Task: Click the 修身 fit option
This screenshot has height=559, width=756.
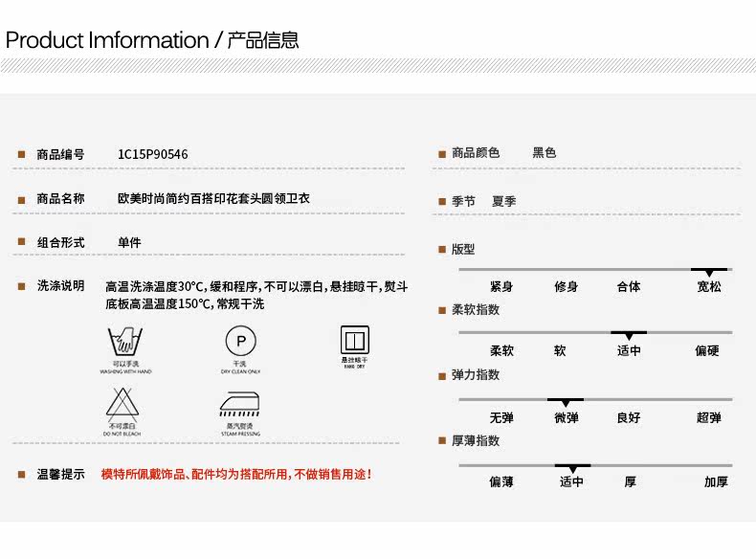Action: coord(566,286)
